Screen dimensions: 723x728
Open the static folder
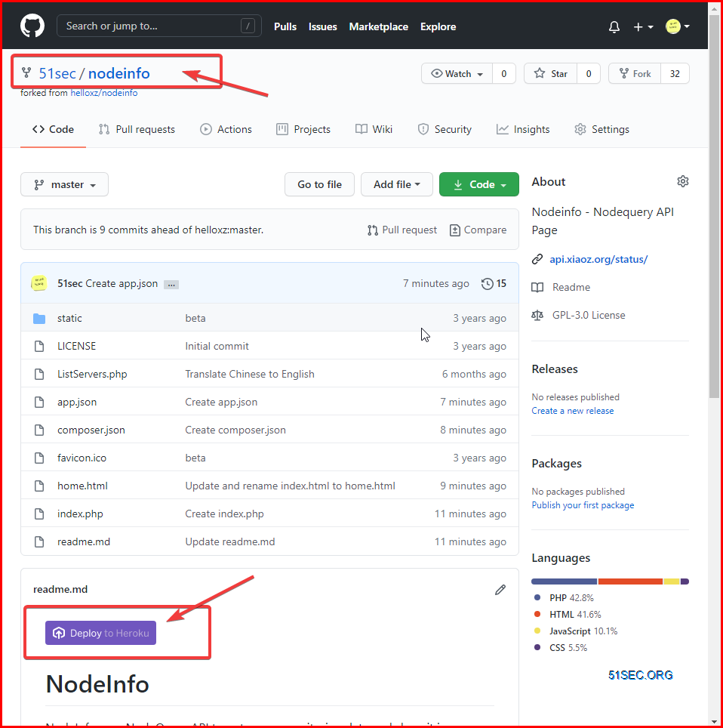coord(69,318)
